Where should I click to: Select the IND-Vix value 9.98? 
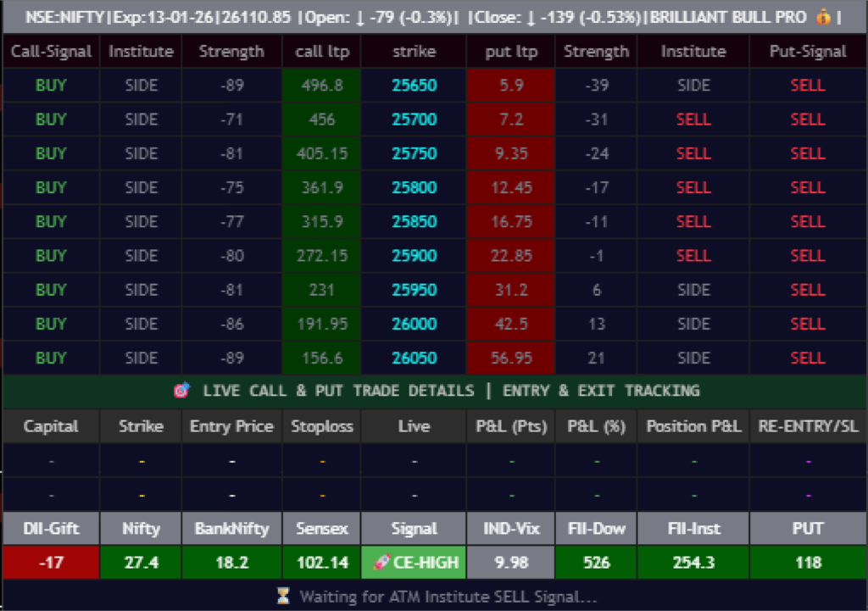click(x=511, y=563)
